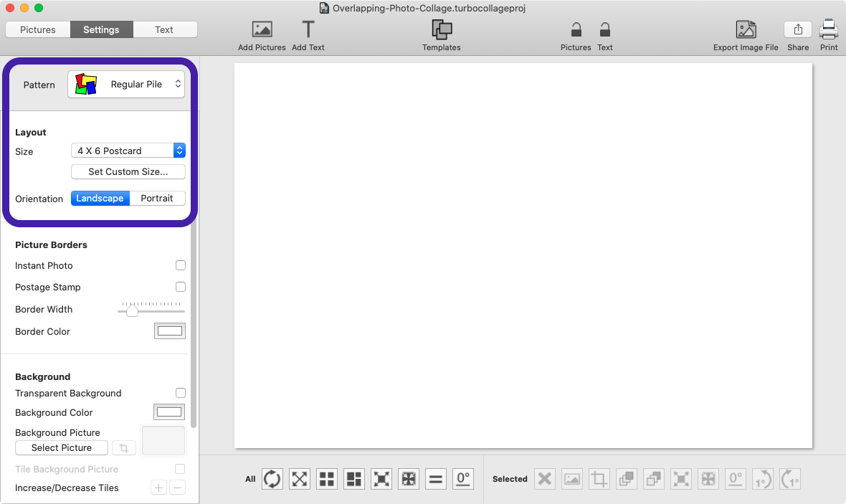Image resolution: width=846 pixels, height=504 pixels.
Task: Delete selected picture with X icon
Action: coord(544,479)
